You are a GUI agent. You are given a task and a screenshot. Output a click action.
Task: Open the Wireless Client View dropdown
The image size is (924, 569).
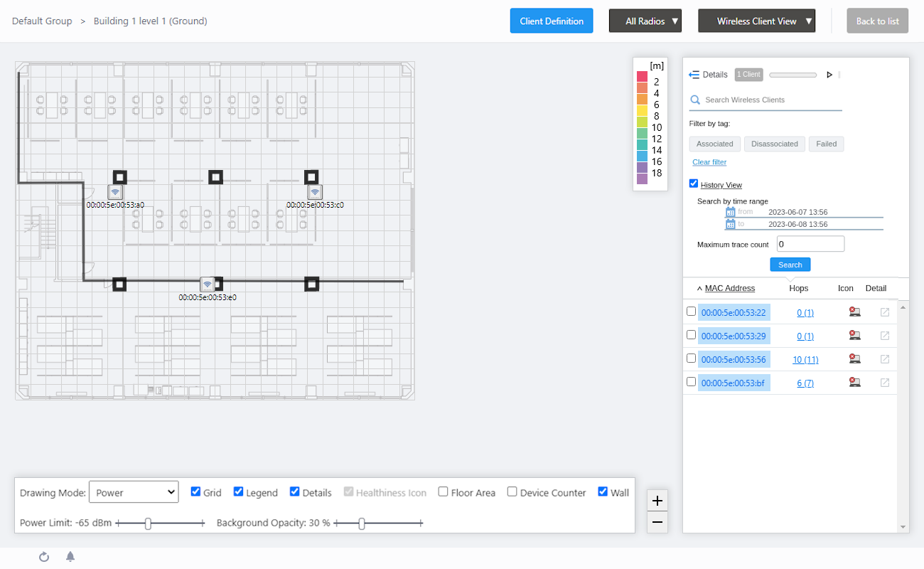[756, 21]
